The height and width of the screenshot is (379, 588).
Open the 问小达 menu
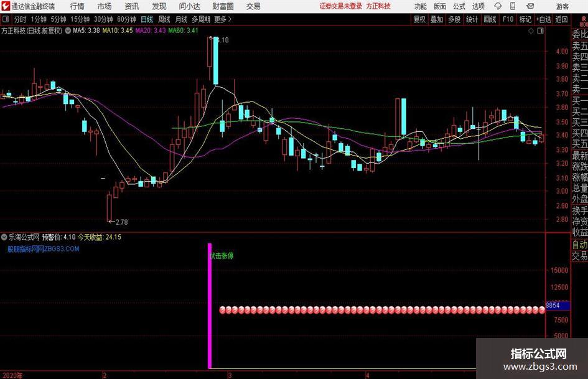click(x=189, y=6)
